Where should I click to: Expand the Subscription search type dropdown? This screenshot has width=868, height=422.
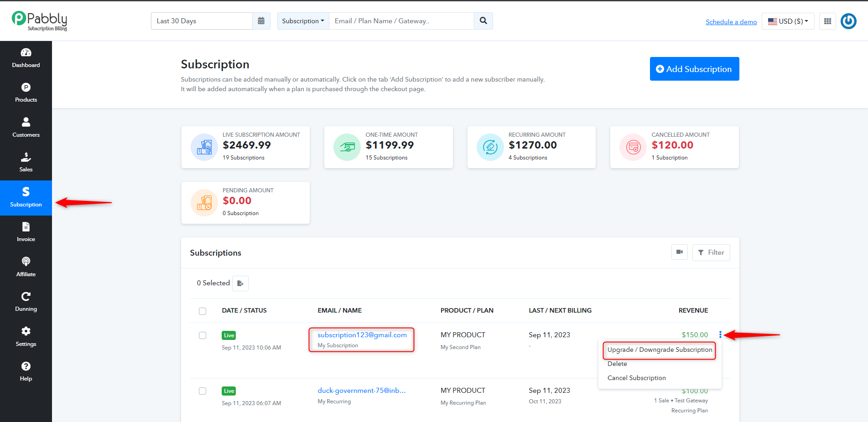click(x=303, y=21)
